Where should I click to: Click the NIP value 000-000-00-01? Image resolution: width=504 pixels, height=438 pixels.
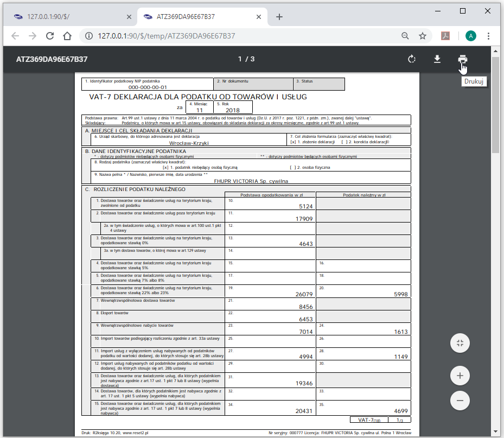148,87
